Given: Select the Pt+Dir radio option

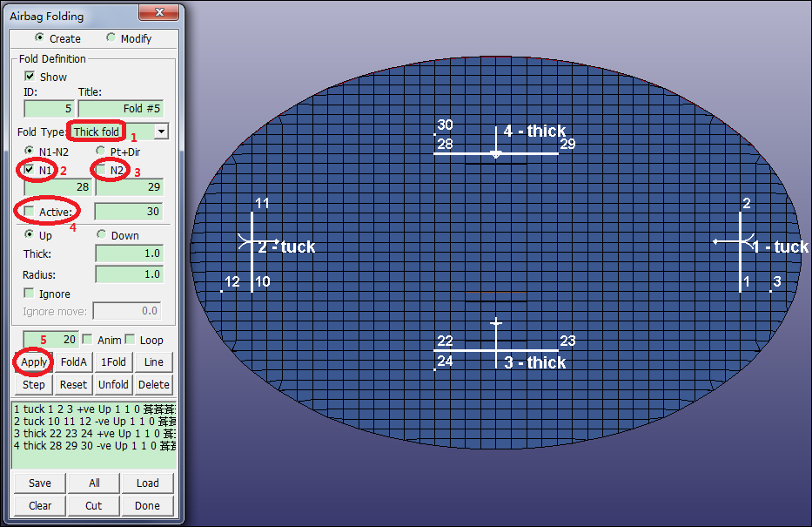Looking at the screenshot, I should [x=101, y=152].
